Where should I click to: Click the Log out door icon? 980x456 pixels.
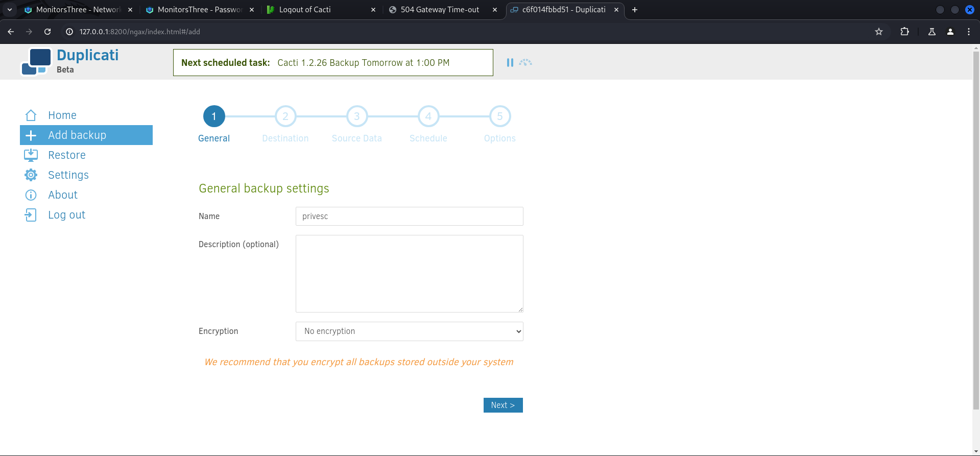(31, 215)
